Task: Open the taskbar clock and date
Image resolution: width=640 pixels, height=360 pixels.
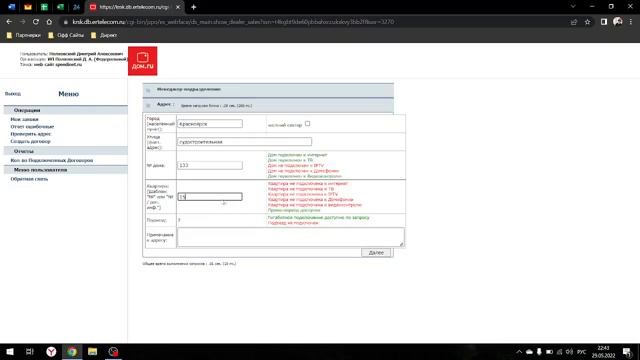Action: pos(604,352)
